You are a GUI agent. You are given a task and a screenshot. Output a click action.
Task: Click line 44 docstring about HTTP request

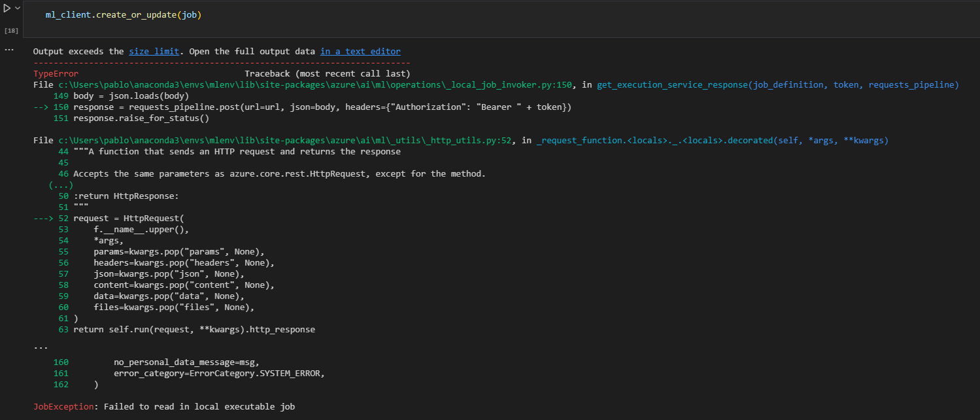pos(237,152)
